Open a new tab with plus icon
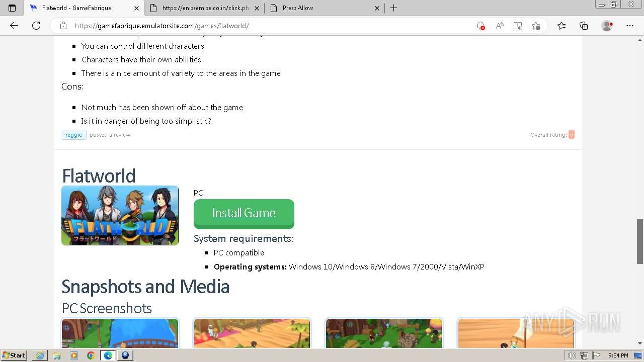Image resolution: width=644 pixels, height=362 pixels. pos(393,8)
